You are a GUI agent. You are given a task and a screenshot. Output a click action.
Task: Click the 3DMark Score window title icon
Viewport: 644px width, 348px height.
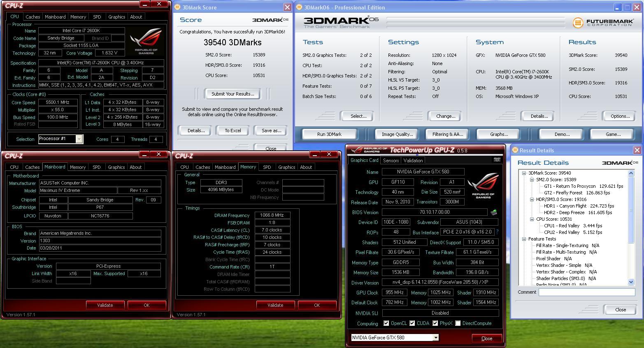[177, 7]
